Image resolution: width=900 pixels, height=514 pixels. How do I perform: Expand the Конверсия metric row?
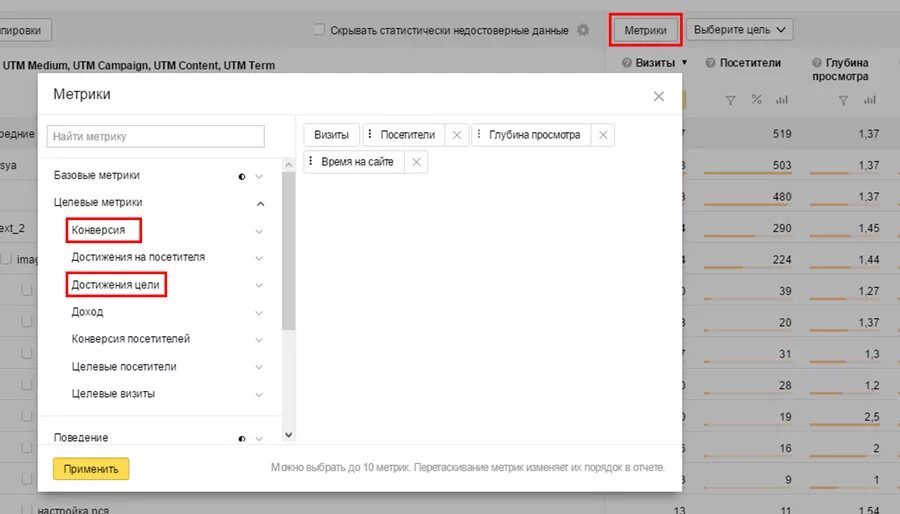(259, 231)
